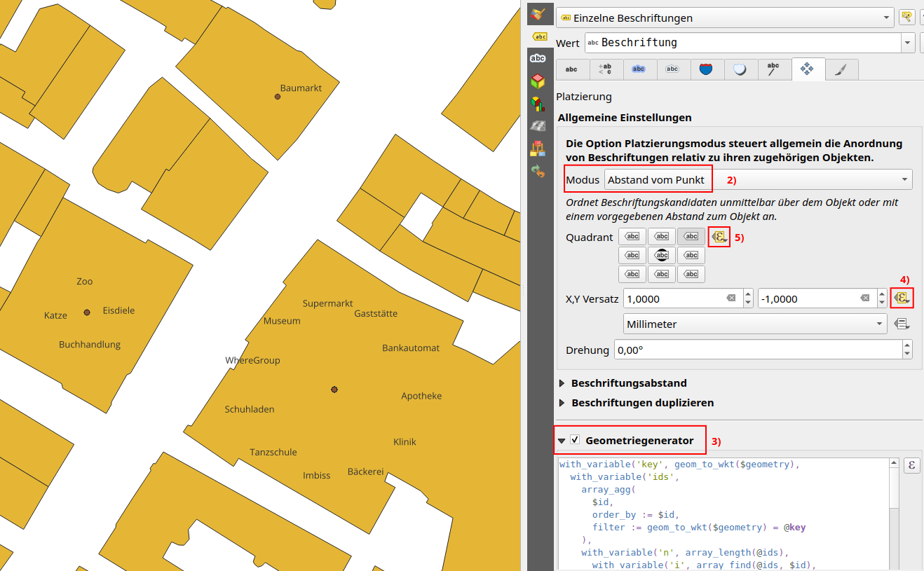Select the center Quadrant placement button

[x=661, y=256]
